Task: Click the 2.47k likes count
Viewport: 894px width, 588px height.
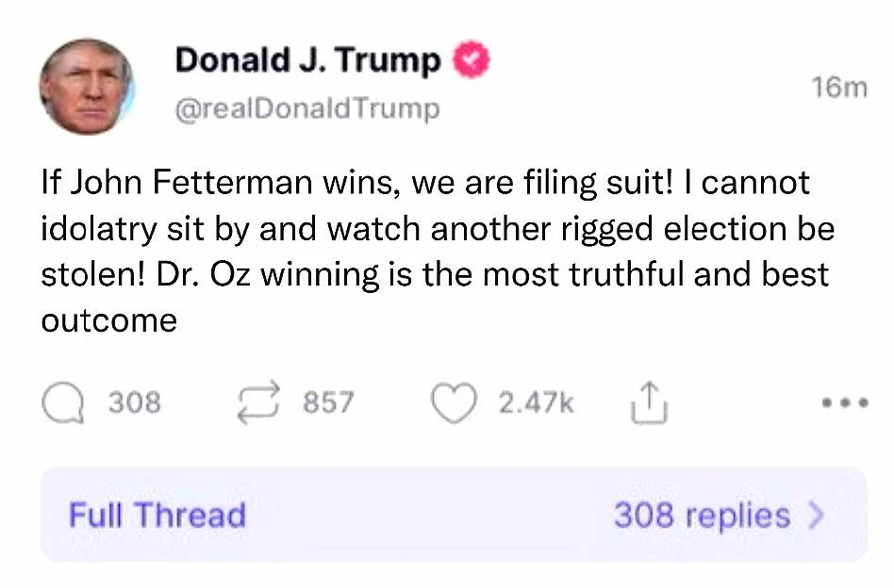Action: [x=536, y=403]
